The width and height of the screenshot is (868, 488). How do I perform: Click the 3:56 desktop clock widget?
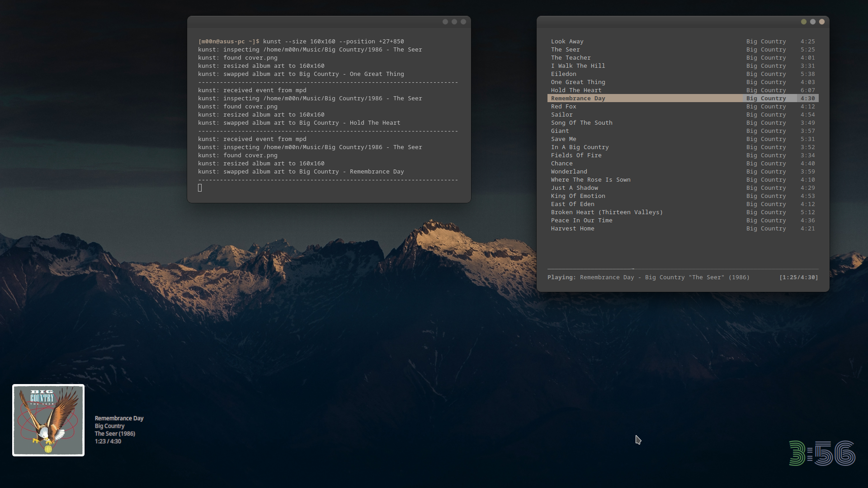tap(821, 453)
